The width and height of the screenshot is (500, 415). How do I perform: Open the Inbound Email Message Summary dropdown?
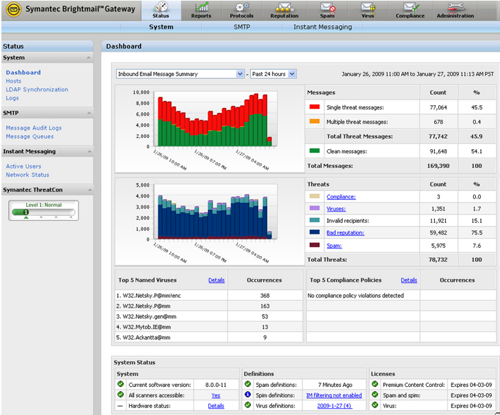[180, 74]
